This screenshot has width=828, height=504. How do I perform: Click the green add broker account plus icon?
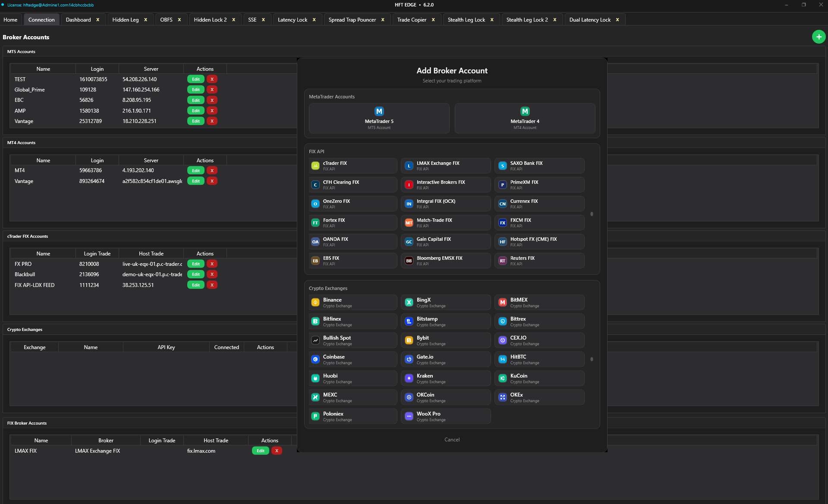pos(819,37)
